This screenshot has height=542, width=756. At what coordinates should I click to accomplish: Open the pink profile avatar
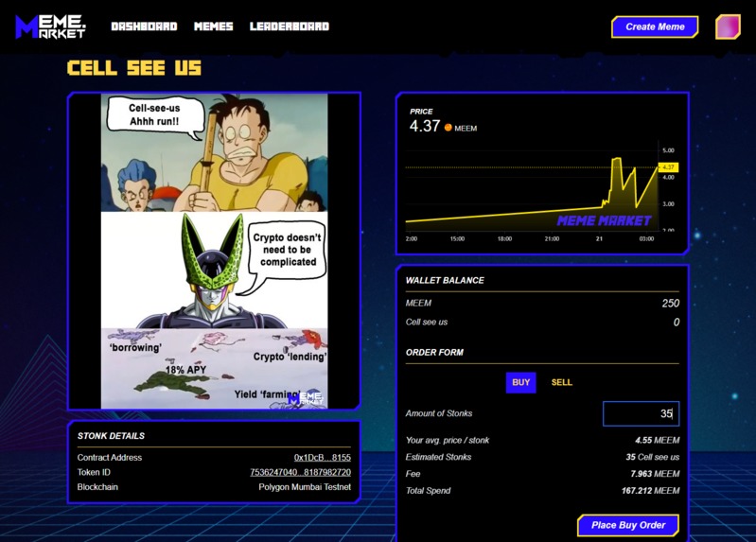[x=728, y=26]
